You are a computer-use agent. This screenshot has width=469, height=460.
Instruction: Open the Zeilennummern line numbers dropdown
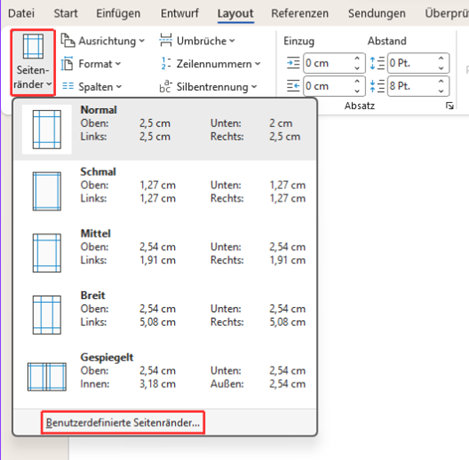coord(210,64)
